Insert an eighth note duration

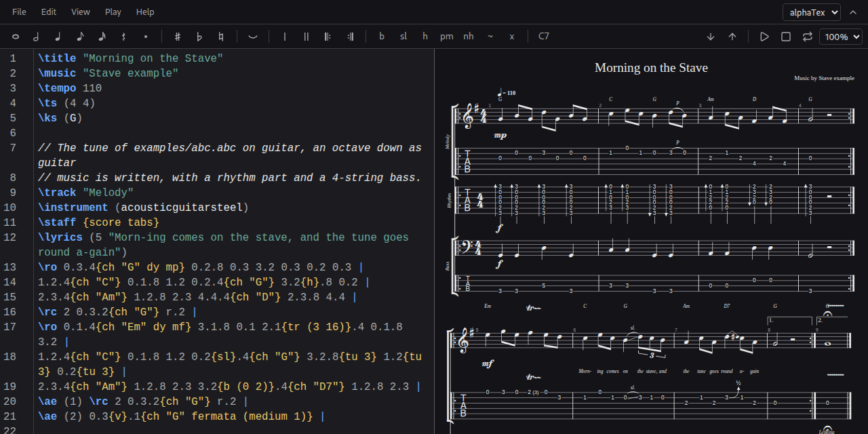click(x=80, y=37)
